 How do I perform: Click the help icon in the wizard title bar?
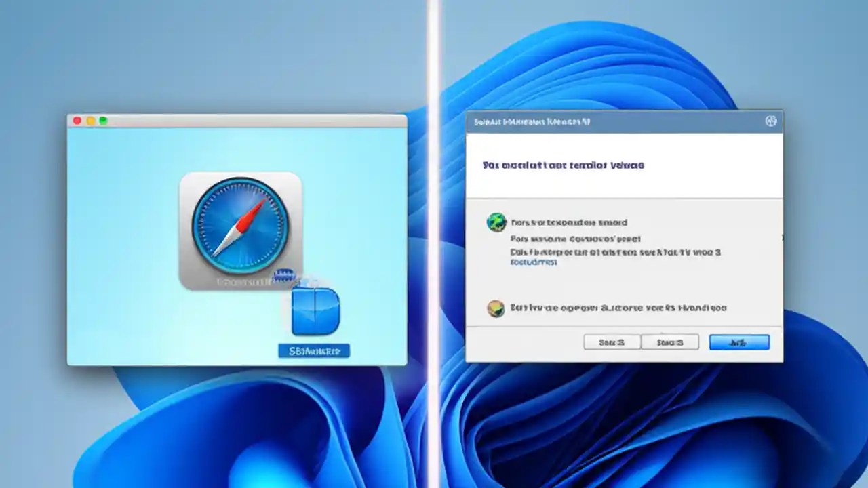(770, 122)
